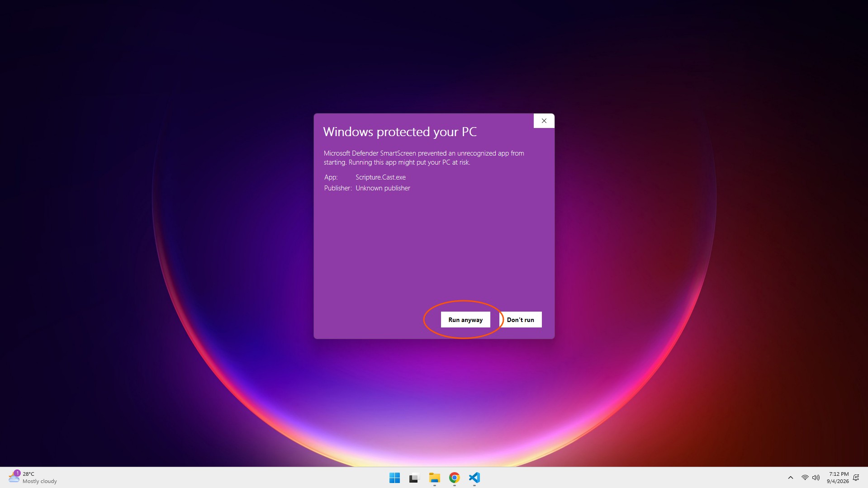Switch to Visual Studio Code
The height and width of the screenshot is (488, 868).
tap(474, 478)
